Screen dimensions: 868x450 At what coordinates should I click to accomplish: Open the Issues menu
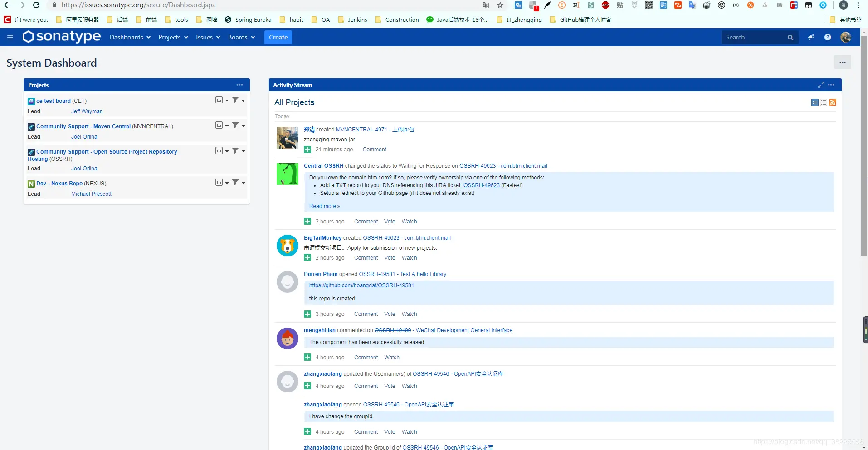pos(208,37)
